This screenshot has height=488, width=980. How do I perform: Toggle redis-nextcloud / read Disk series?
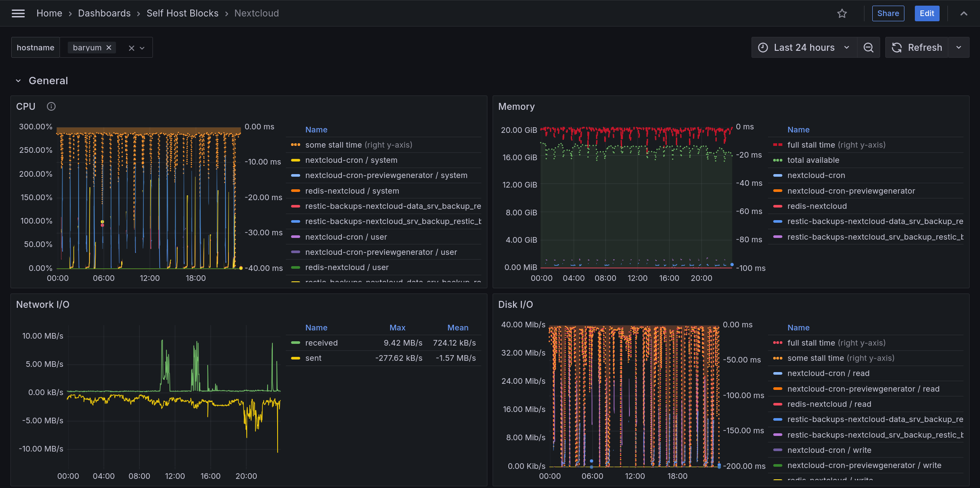point(829,404)
